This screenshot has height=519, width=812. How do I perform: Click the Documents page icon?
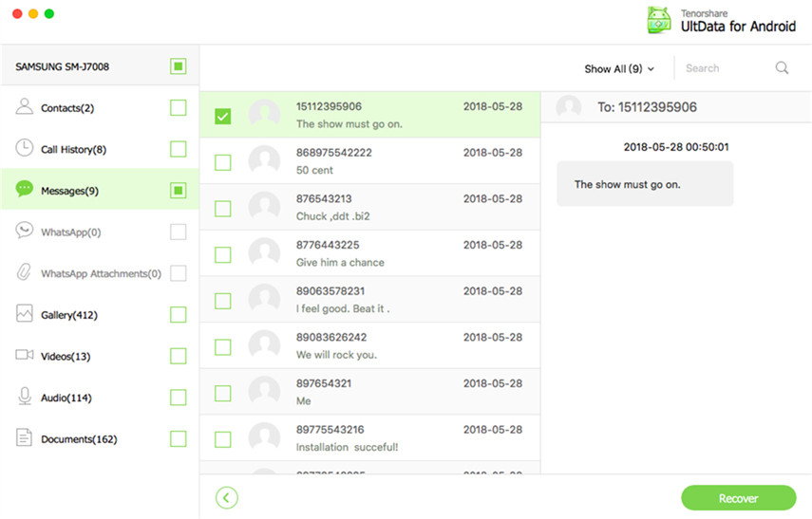pyautogui.click(x=25, y=437)
